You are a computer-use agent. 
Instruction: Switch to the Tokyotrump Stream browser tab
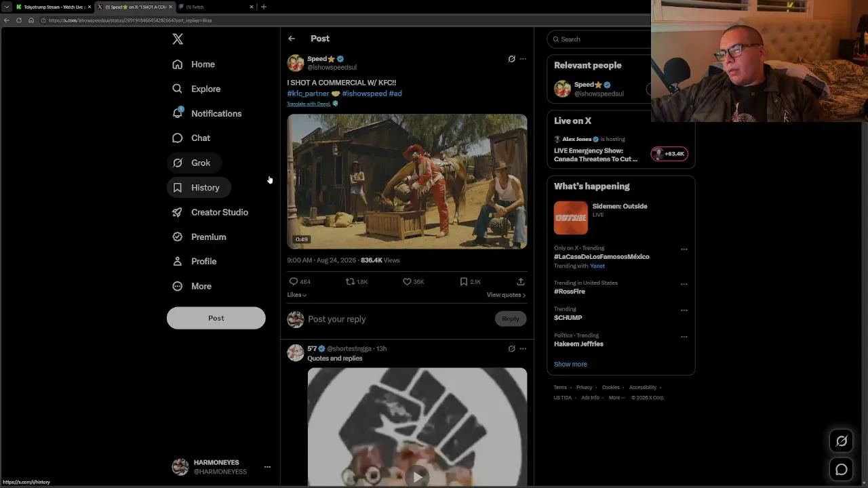[x=54, y=7]
